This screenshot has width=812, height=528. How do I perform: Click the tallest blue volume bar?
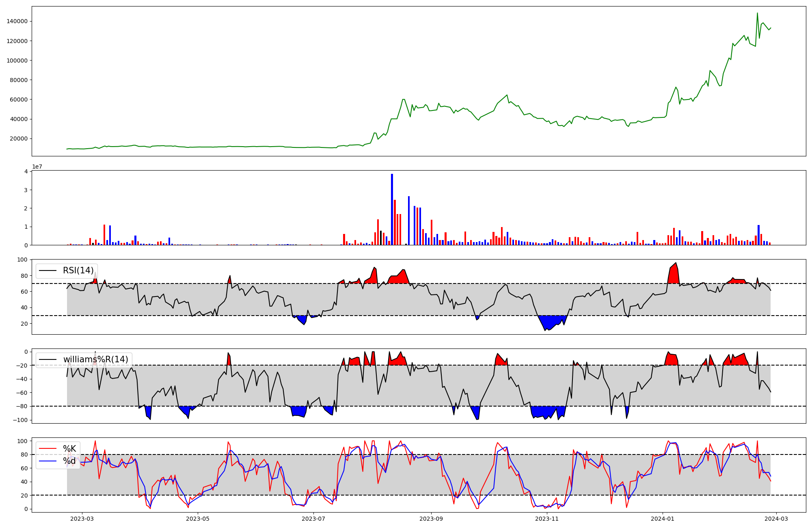392,209
